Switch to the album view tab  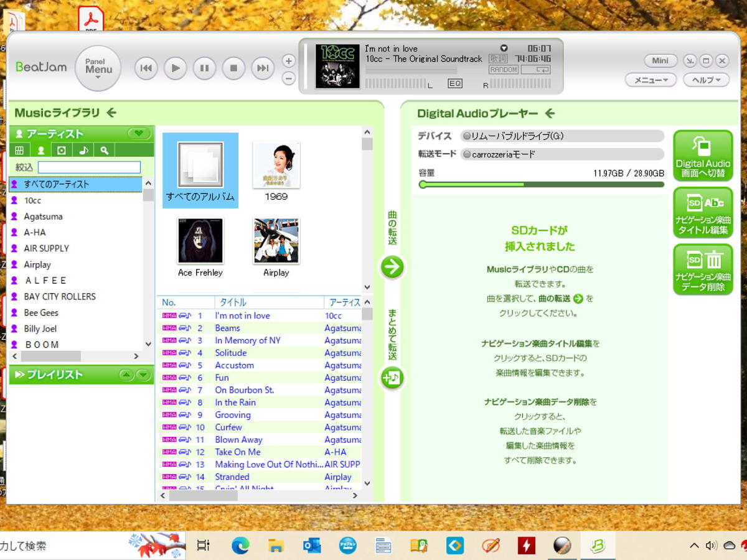click(61, 151)
